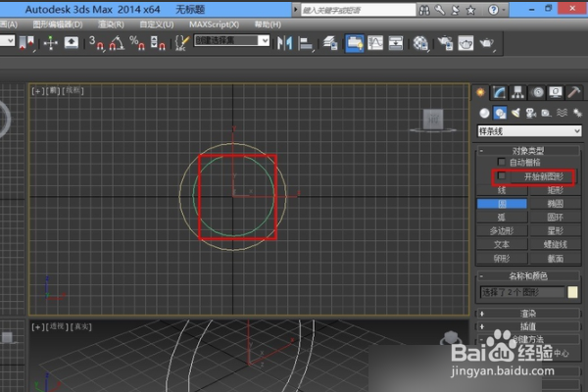588x392 pixels.
Task: Open the Communication Center satellite icon
Action: click(x=455, y=10)
